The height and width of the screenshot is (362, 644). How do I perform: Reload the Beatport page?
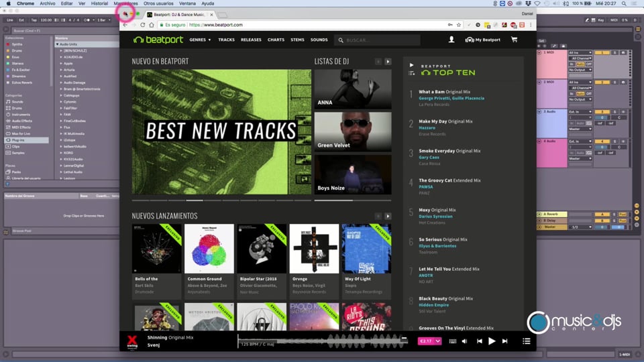click(x=142, y=25)
